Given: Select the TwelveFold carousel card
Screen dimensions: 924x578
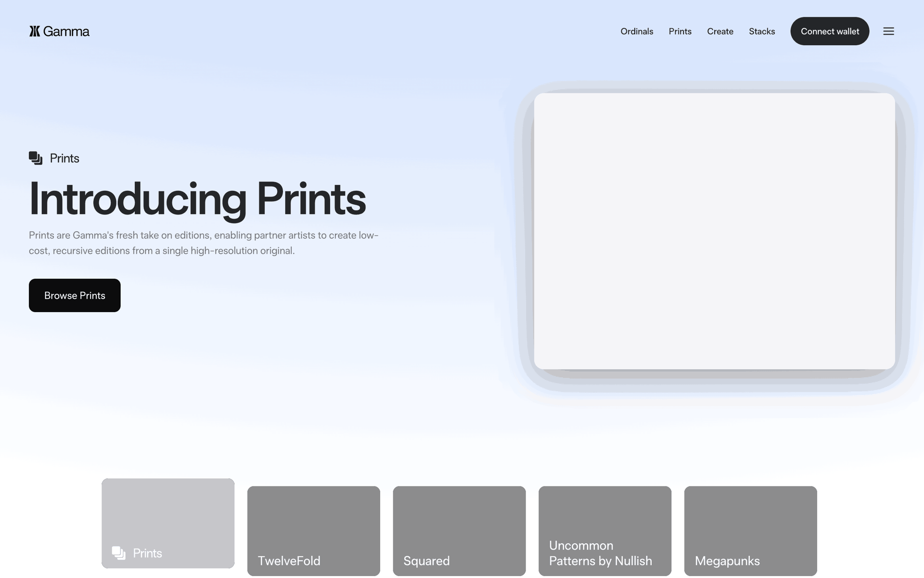Looking at the screenshot, I should point(314,531).
